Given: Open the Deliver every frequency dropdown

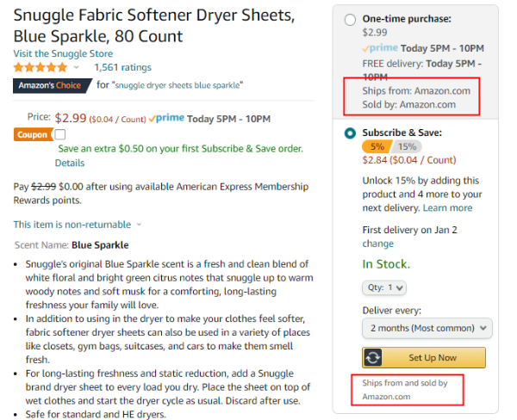Looking at the screenshot, I should coord(427,328).
